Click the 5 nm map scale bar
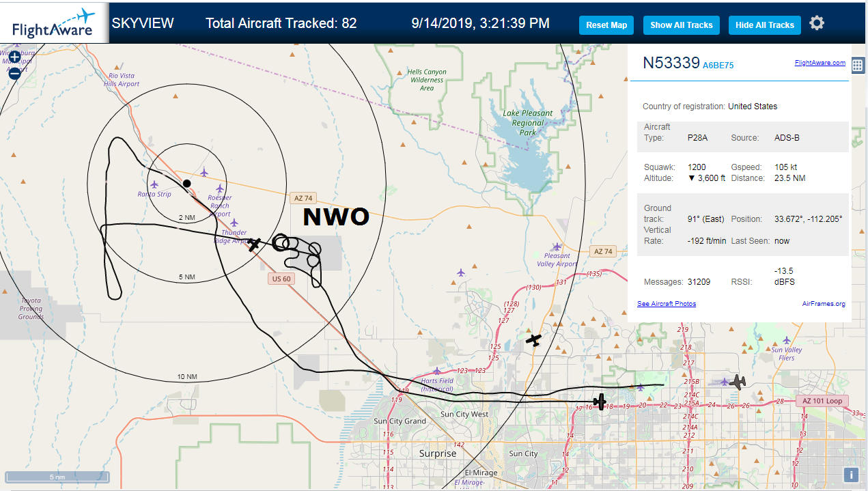This screenshot has height=491, width=868. click(x=57, y=477)
